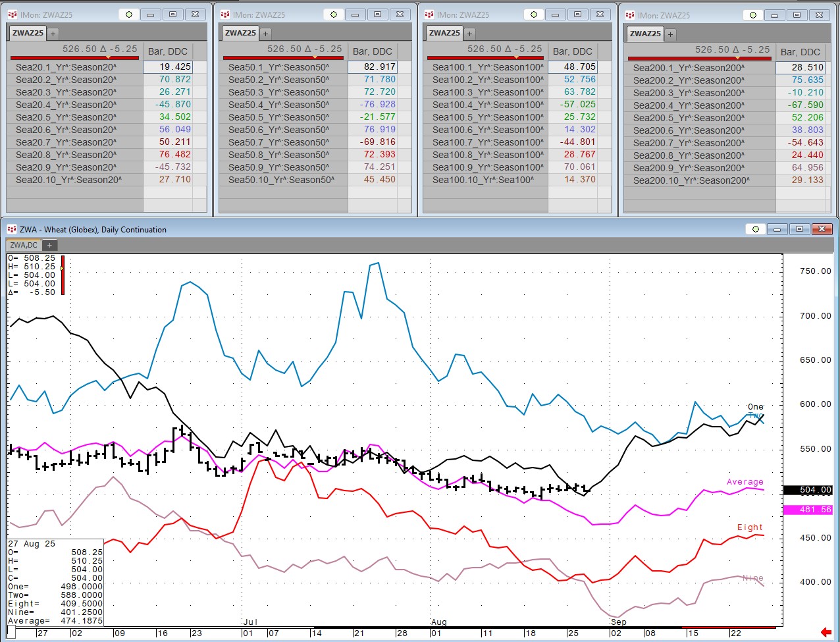840x642 pixels.
Task: Select the Sea100.10_Yr^:Sea100^ row
Action: [485, 180]
